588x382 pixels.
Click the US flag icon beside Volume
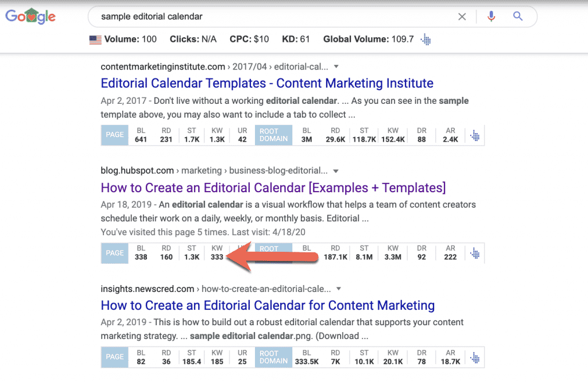(x=95, y=40)
